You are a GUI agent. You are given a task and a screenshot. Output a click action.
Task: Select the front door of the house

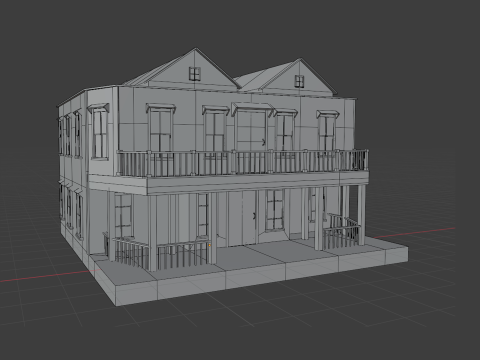point(242,217)
